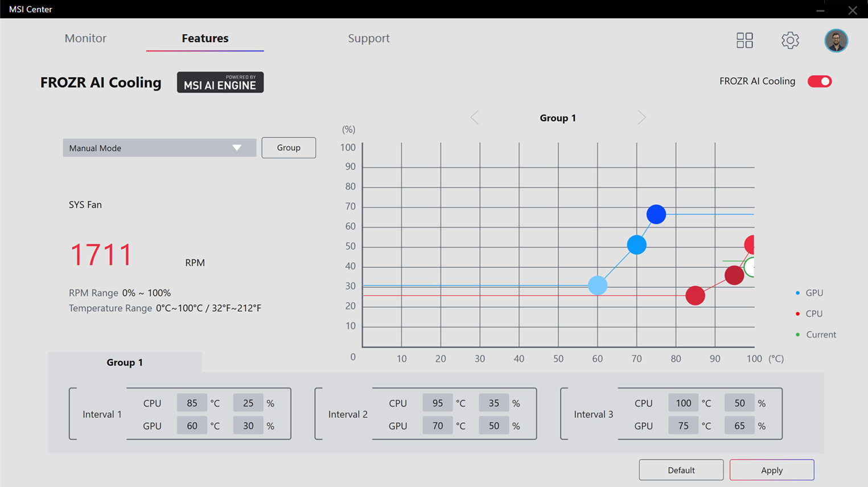Open the Support tab
The image size is (868, 487).
tap(368, 38)
